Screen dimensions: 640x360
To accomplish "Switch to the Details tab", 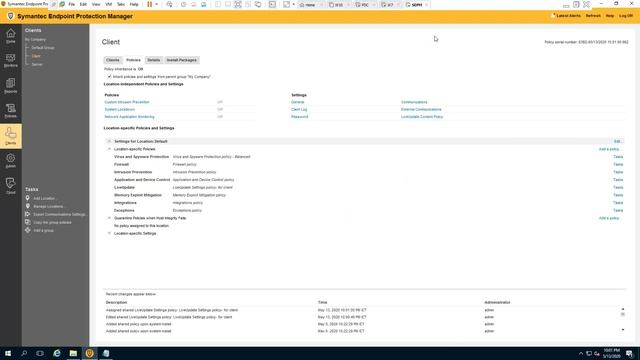I will (x=153, y=60).
